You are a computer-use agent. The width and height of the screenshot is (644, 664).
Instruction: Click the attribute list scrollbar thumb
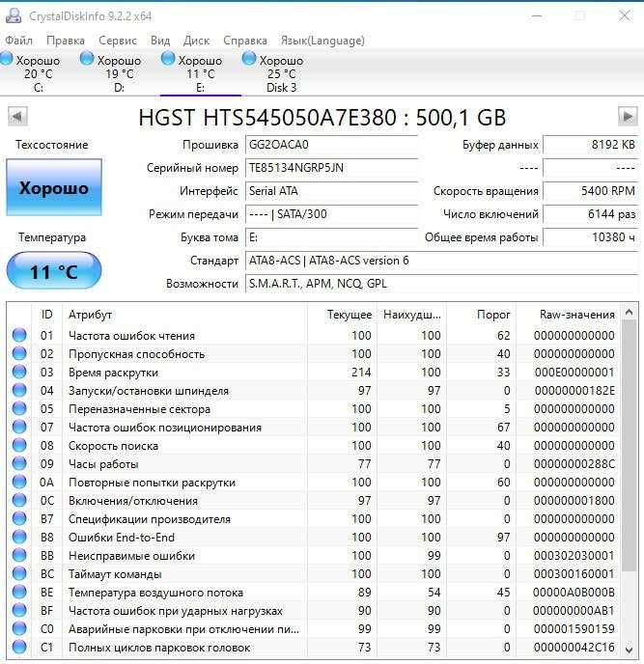630,446
